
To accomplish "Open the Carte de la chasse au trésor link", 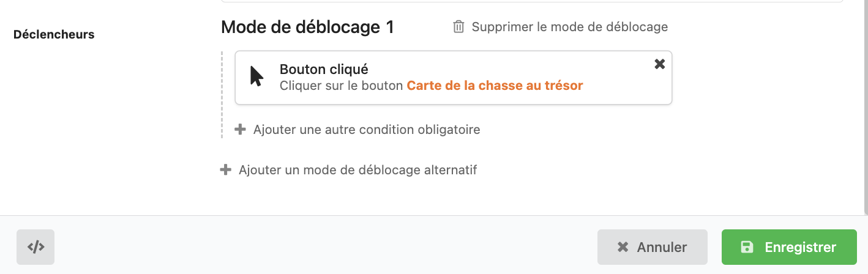I will [x=495, y=86].
